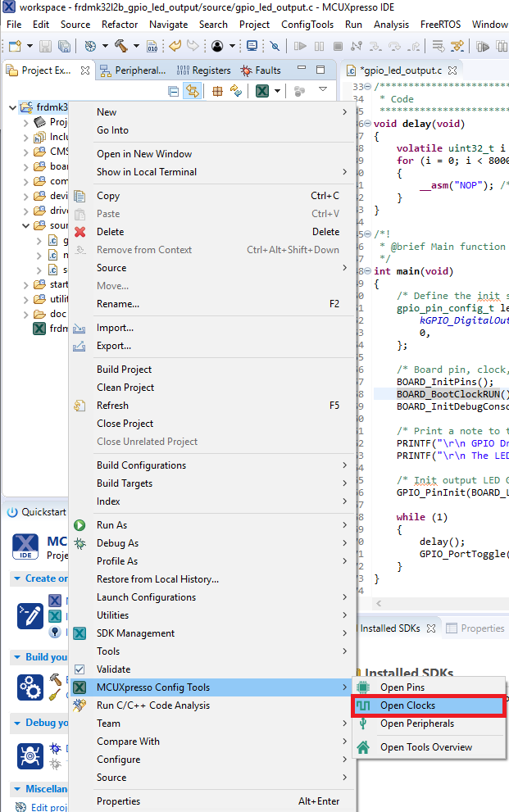Collapse the 'Create or import' Quickstart section
The image size is (509, 812).
click(16, 578)
